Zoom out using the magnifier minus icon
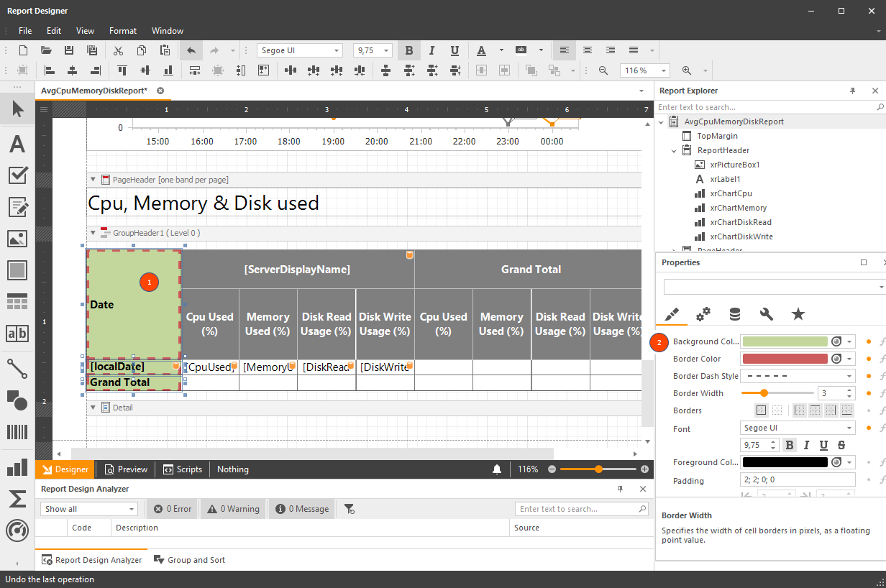This screenshot has width=886, height=588. (603, 70)
